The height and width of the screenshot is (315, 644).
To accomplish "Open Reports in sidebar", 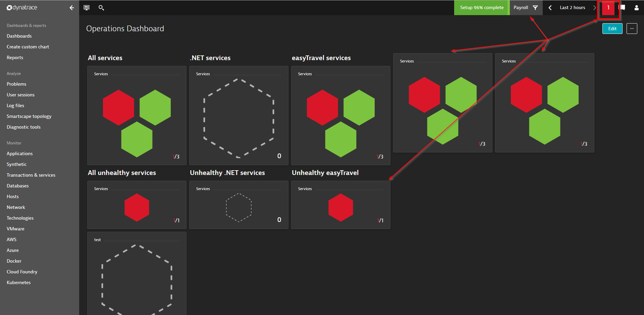I will point(15,57).
